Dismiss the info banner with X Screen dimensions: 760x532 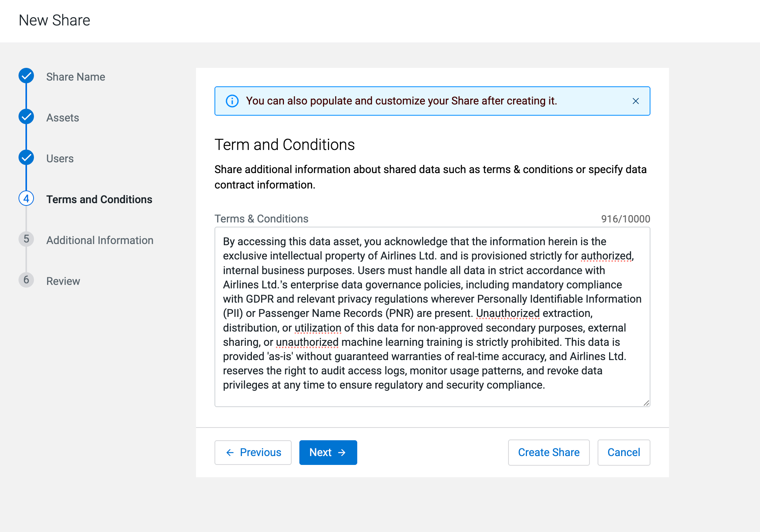635,101
